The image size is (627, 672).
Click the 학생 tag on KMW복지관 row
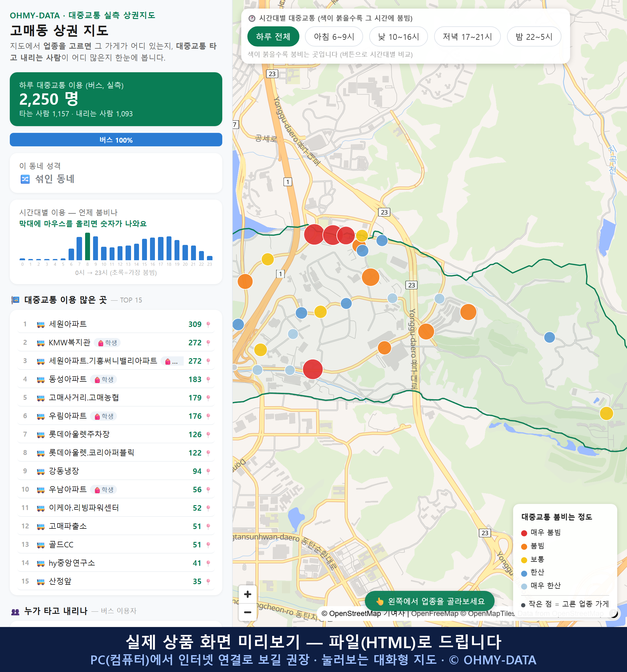coord(107,343)
